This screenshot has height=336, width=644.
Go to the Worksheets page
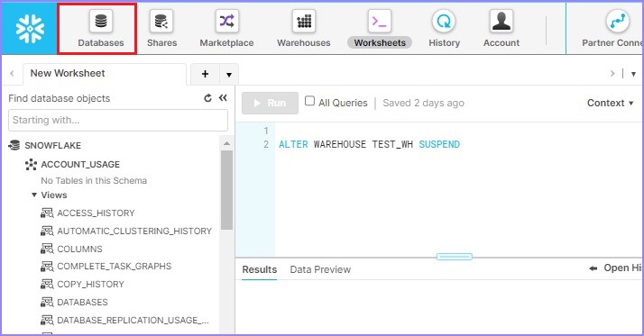[x=380, y=29]
